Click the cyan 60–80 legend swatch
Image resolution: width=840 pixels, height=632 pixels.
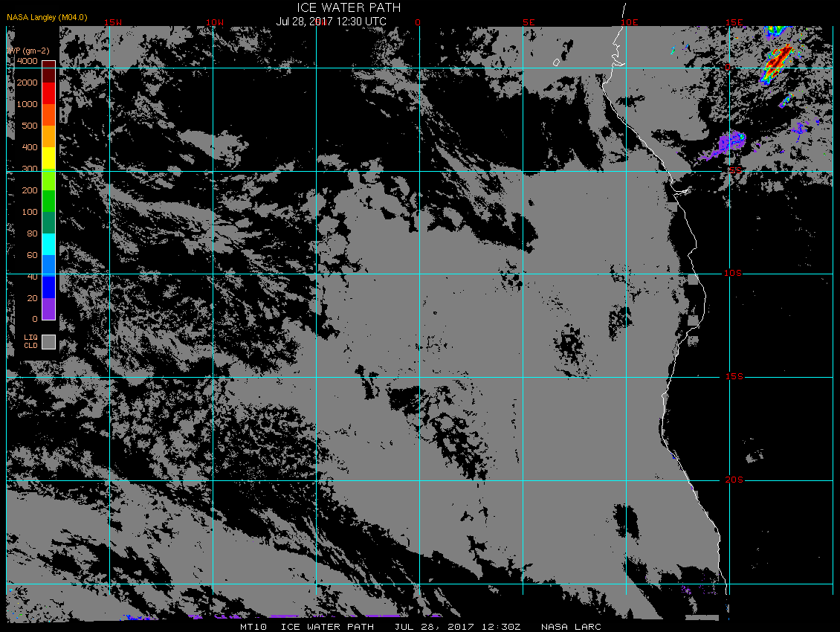(49, 245)
